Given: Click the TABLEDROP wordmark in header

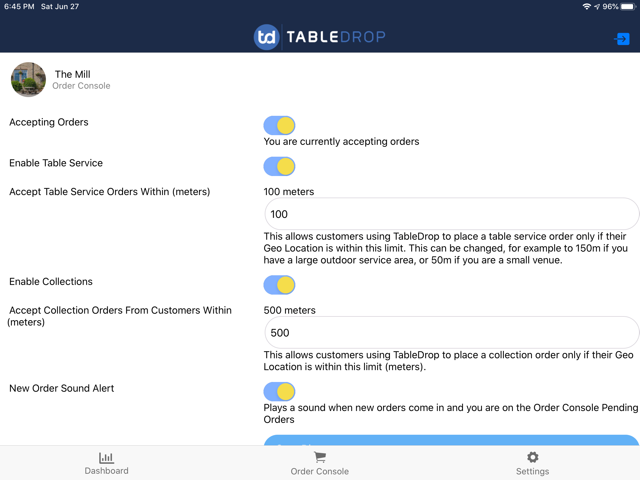Looking at the screenshot, I should 336,37.
